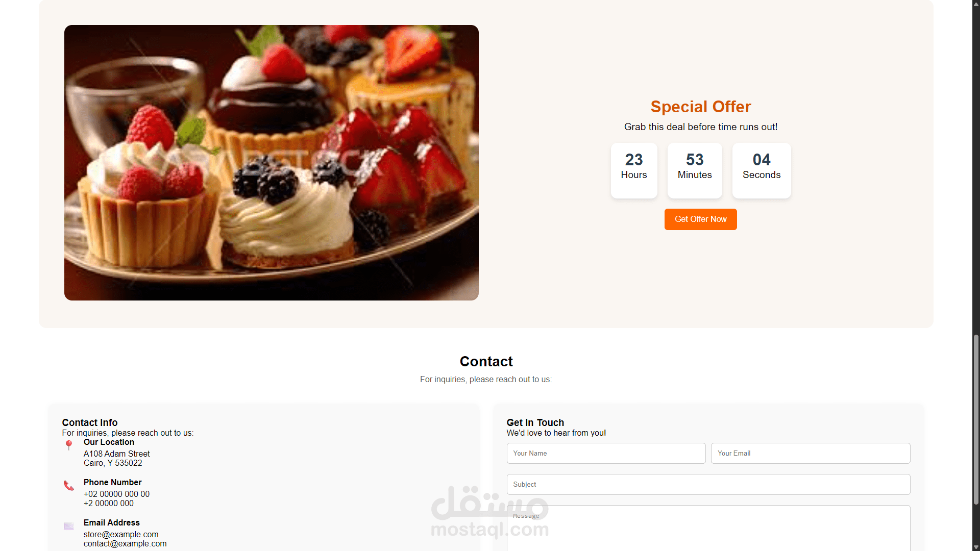Click the dessert cupcakes image

pos(272,163)
